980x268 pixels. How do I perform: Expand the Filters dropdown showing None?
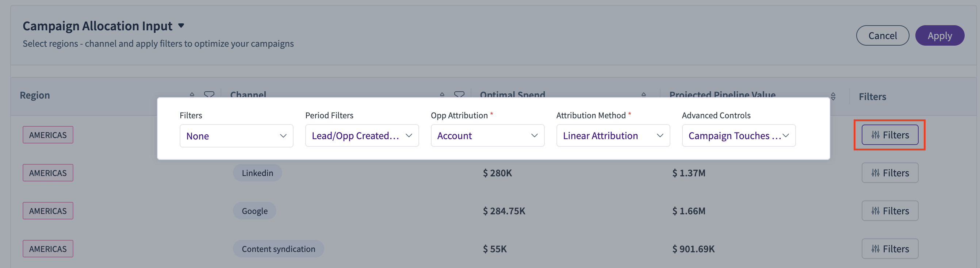[236, 136]
